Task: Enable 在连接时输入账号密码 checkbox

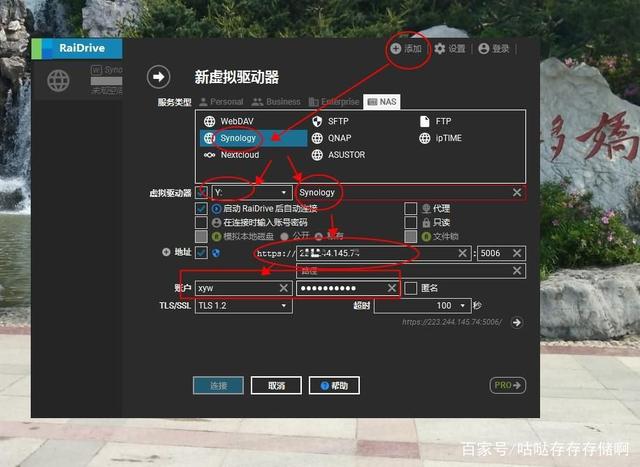Action: click(x=201, y=222)
